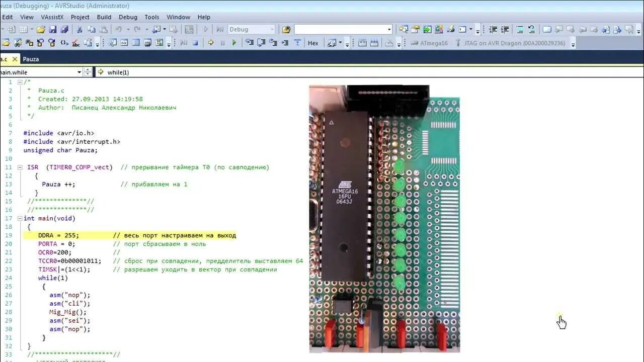Click the Open File folder icon
Screen dimensions: 644x362
(40, 29)
